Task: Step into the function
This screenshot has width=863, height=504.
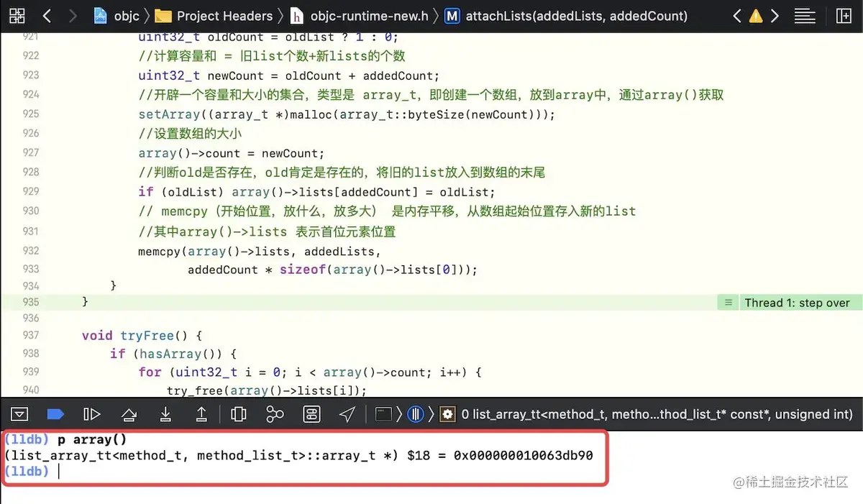Action: point(165,414)
